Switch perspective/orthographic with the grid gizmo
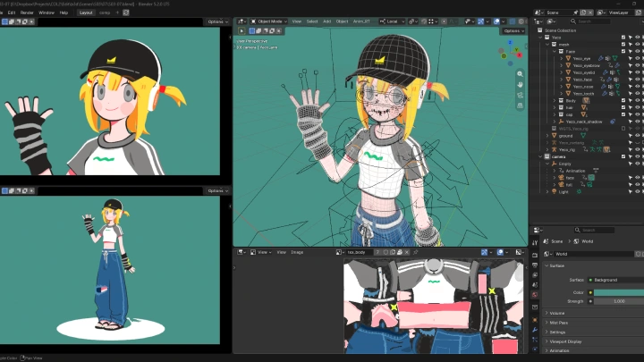Screen dimensions: 644x362 (x=520, y=105)
